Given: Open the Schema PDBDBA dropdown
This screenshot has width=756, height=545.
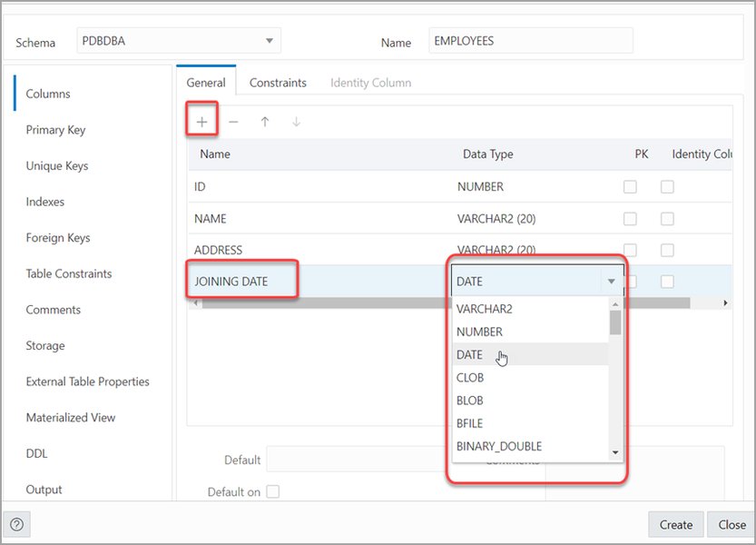Looking at the screenshot, I should pyautogui.click(x=179, y=41).
